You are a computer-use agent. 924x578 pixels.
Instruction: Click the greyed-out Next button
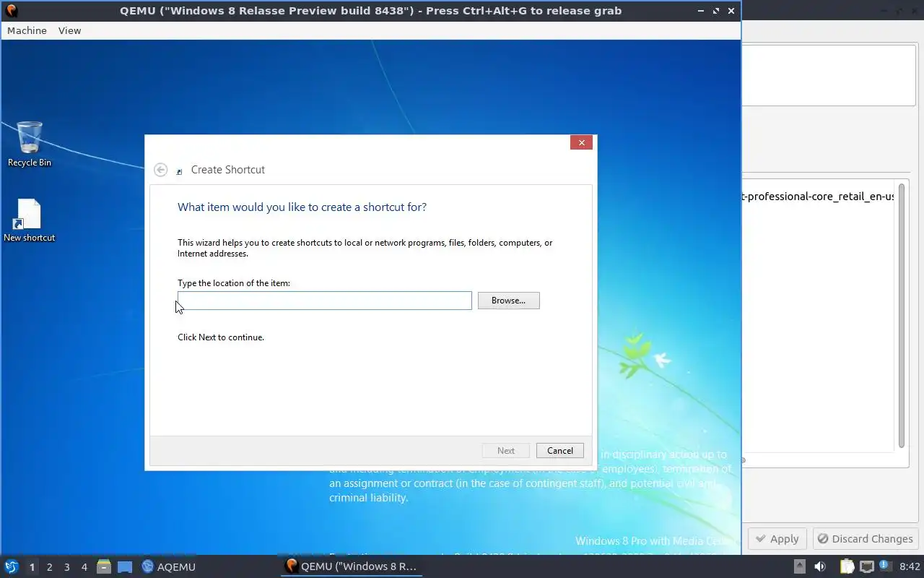[x=506, y=450]
